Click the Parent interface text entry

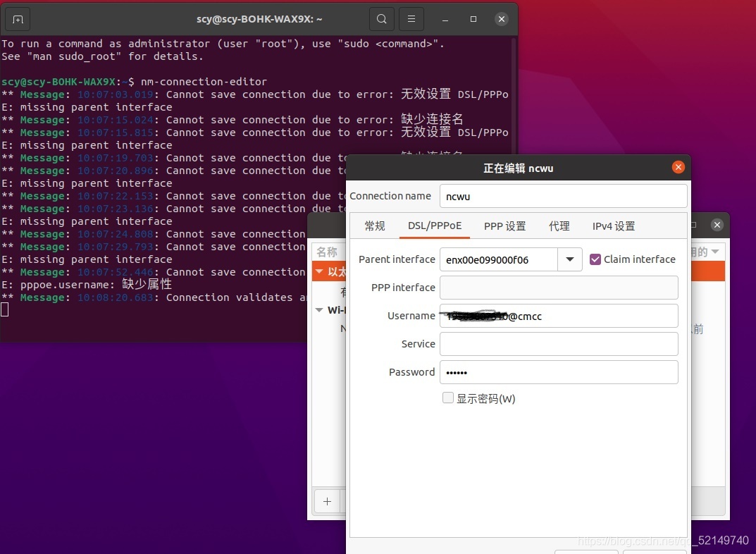[x=499, y=259]
